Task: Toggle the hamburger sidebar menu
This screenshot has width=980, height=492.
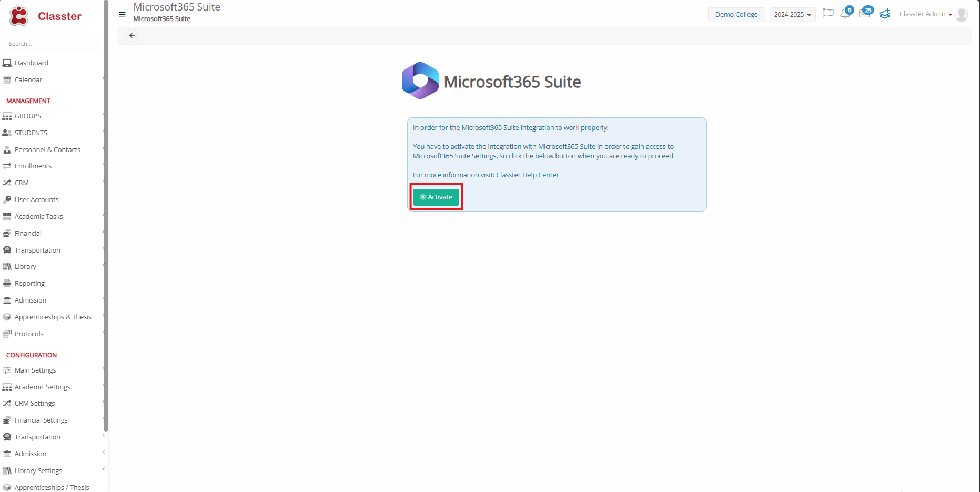Action: point(122,15)
